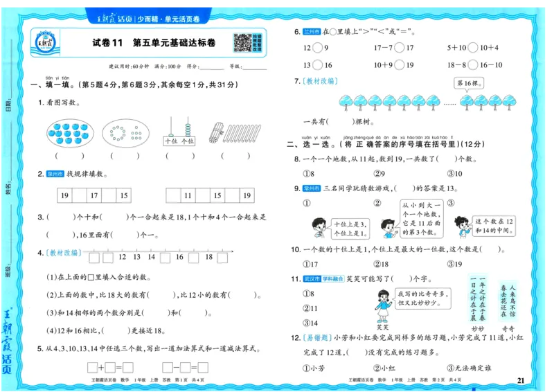Click the first tree in the row
The width and height of the screenshot is (554, 392).
click(x=346, y=103)
